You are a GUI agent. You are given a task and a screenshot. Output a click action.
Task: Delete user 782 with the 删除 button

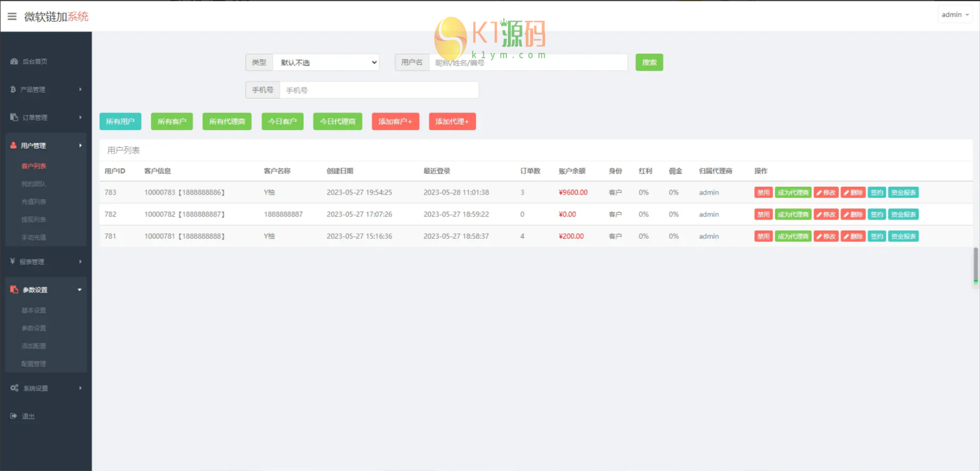coord(854,214)
